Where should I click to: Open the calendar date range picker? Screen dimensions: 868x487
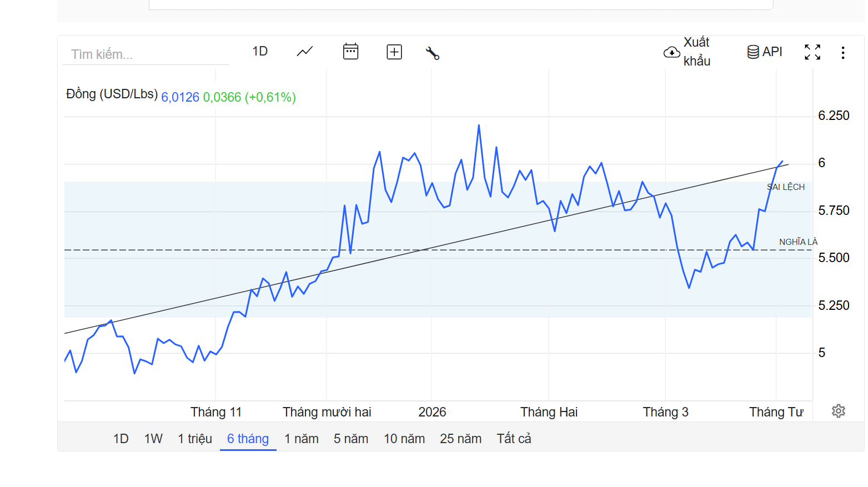(350, 52)
